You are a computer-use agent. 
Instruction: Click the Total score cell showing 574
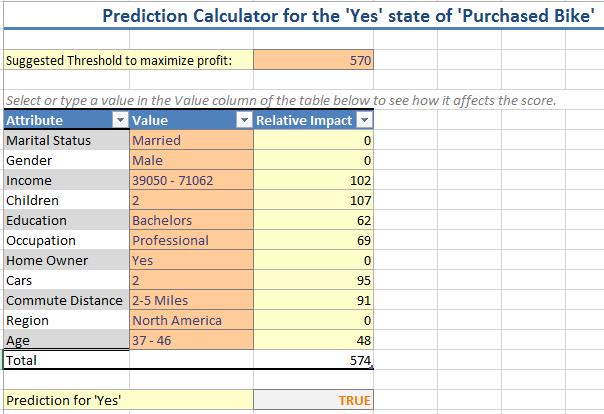point(313,360)
